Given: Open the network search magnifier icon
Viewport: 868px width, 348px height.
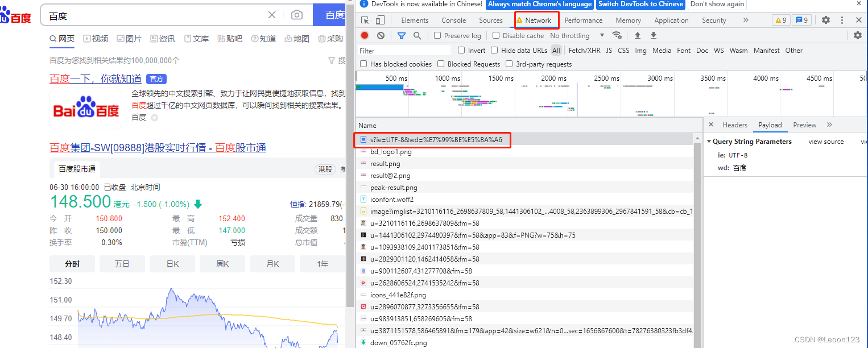Looking at the screenshot, I should pos(418,35).
